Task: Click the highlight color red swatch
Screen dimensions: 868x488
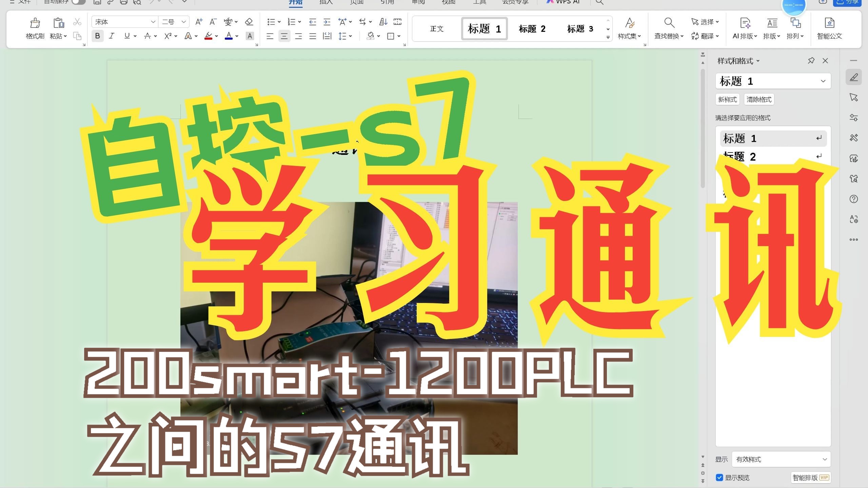Action: (209, 36)
